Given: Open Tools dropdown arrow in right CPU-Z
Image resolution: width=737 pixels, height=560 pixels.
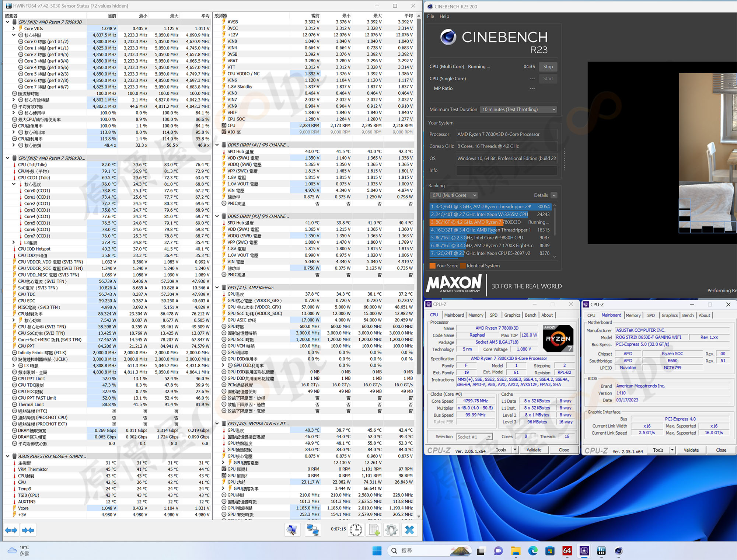Looking at the screenshot, I should click(x=673, y=450).
